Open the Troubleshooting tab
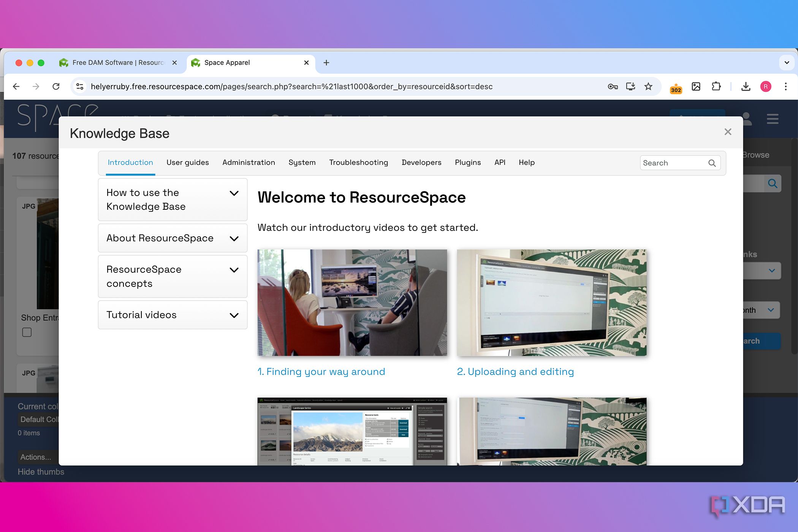Screen dimensions: 798x532 (x=358, y=163)
